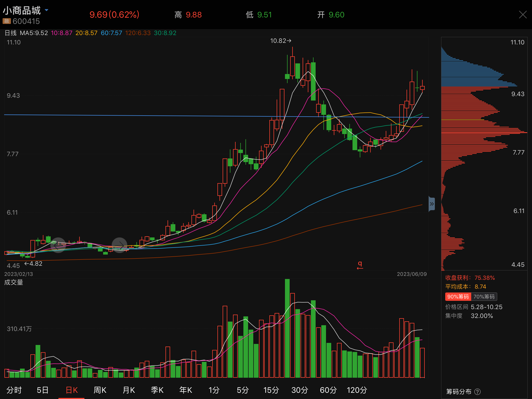Screen dimensions: 532x399
Task: Select the 90%筹码 toggle
Action: pos(458,297)
